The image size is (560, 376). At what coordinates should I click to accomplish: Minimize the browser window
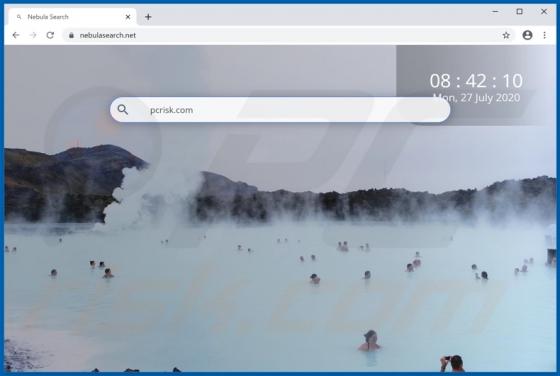(495, 11)
